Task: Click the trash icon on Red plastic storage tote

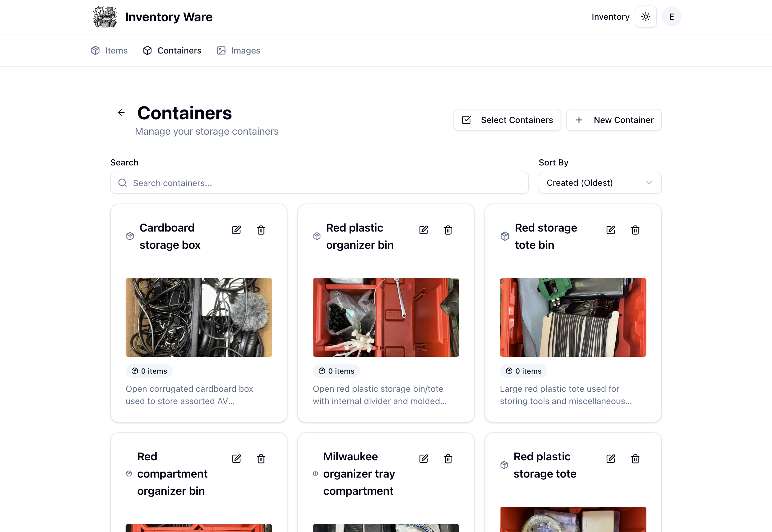Action: (x=635, y=459)
